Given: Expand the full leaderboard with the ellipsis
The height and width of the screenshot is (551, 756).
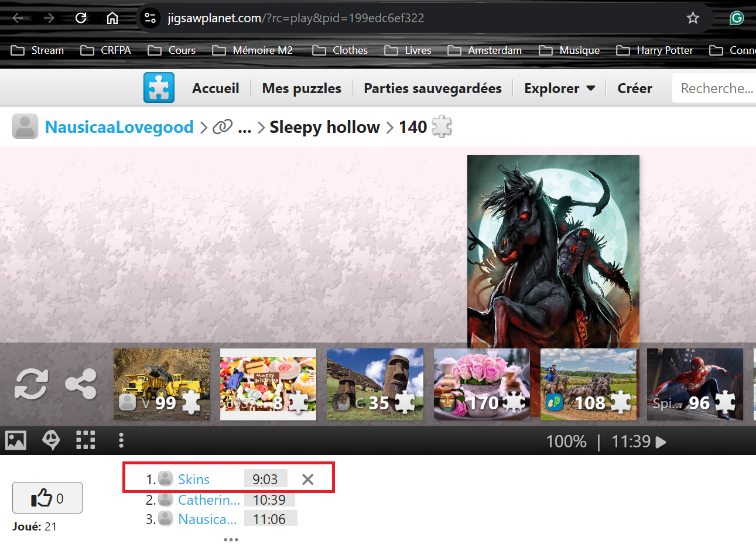Looking at the screenshot, I should click(x=231, y=539).
